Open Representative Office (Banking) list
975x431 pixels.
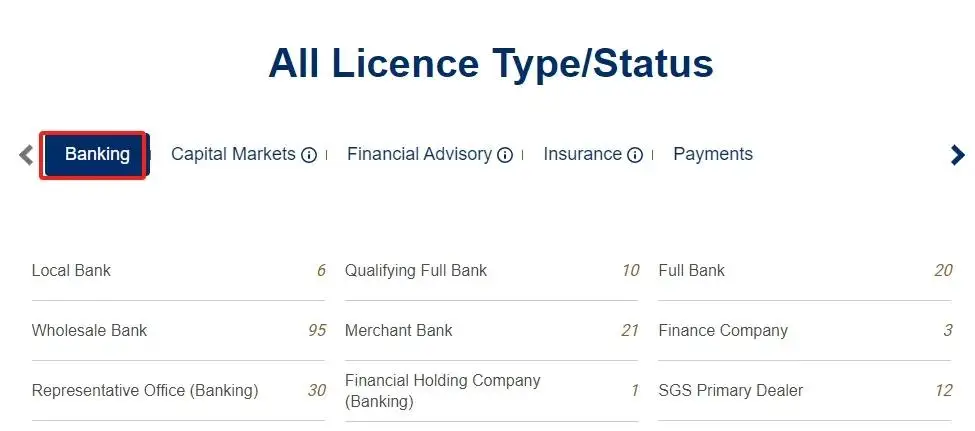[x=145, y=390]
